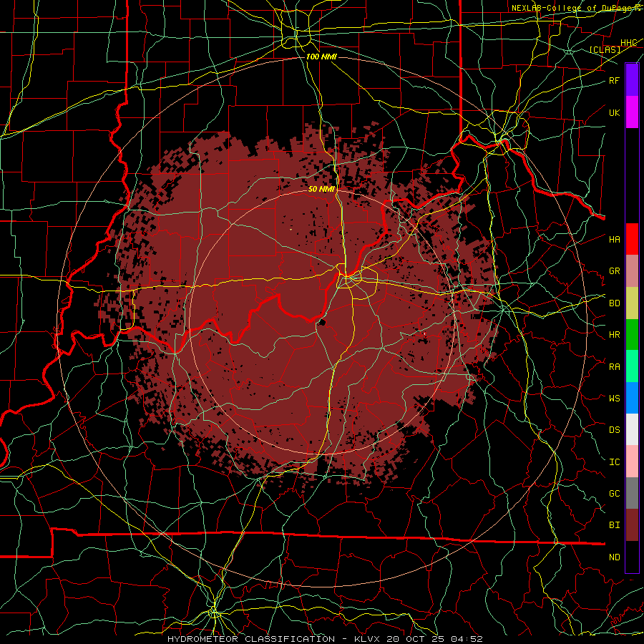Click the 50 NMI range ring label

coord(321,189)
